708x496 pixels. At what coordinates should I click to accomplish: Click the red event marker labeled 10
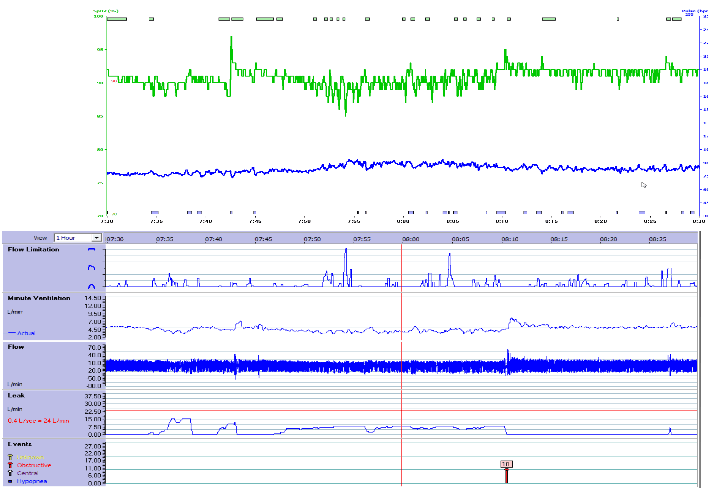(x=507, y=464)
